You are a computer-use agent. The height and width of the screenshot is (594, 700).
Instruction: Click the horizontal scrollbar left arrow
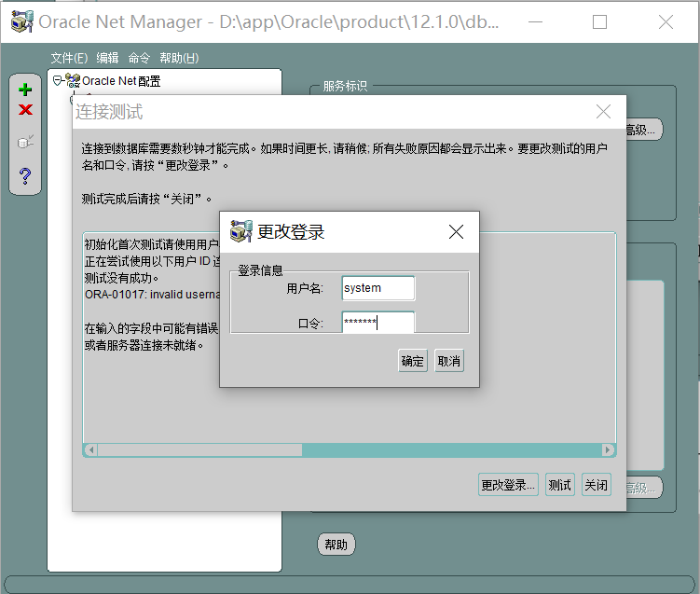(91, 449)
